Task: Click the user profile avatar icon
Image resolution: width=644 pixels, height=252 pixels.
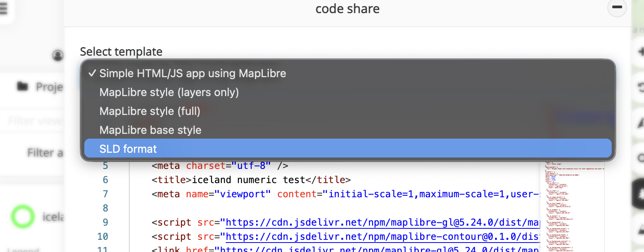Action: click(58, 55)
